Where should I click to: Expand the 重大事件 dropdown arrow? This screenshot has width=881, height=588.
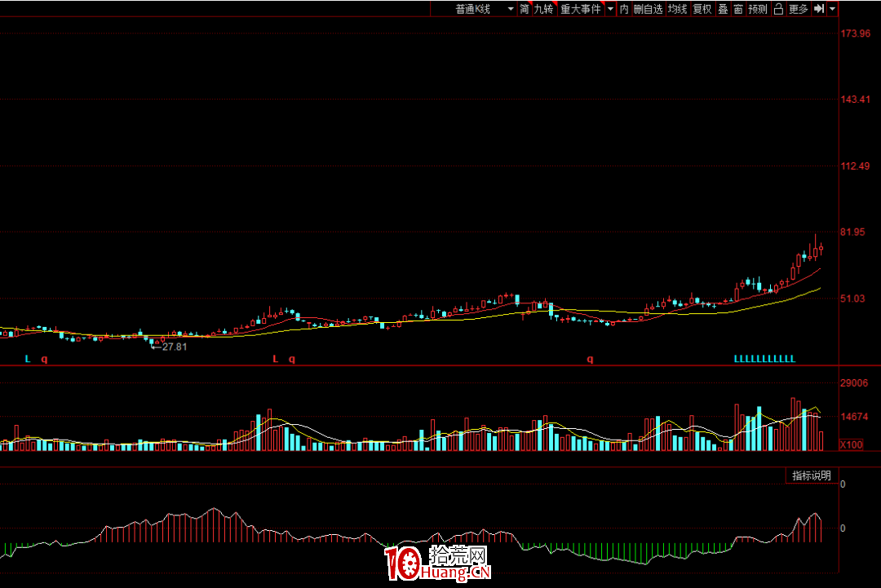(x=610, y=9)
